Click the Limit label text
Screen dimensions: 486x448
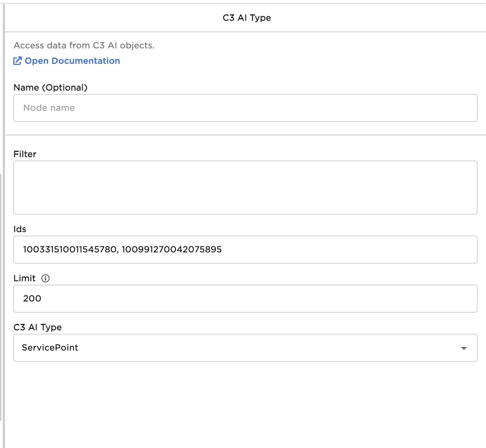click(25, 278)
